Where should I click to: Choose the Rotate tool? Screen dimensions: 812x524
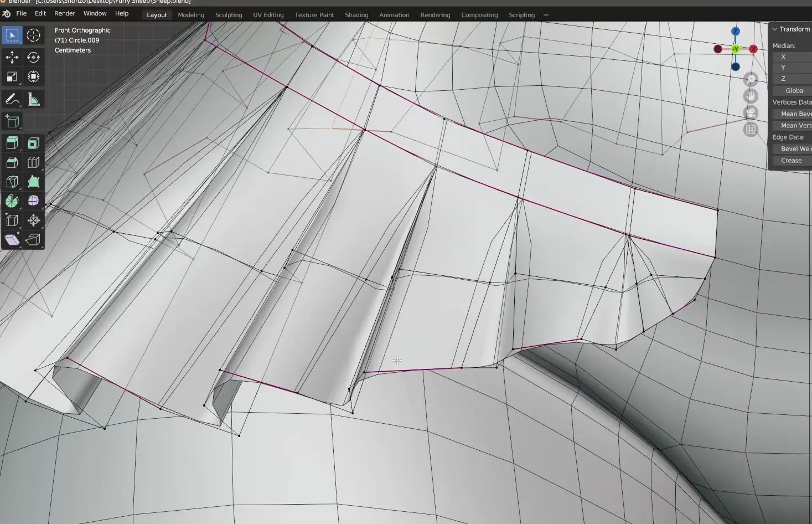(x=33, y=57)
